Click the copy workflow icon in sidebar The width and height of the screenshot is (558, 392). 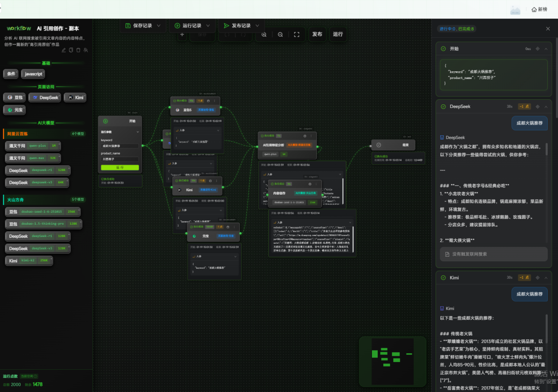(71, 50)
